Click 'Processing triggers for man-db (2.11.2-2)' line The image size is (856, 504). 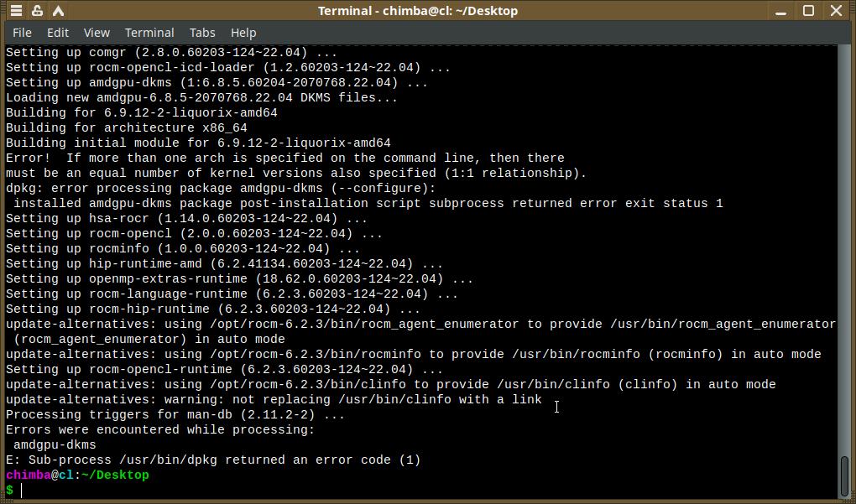tap(175, 415)
